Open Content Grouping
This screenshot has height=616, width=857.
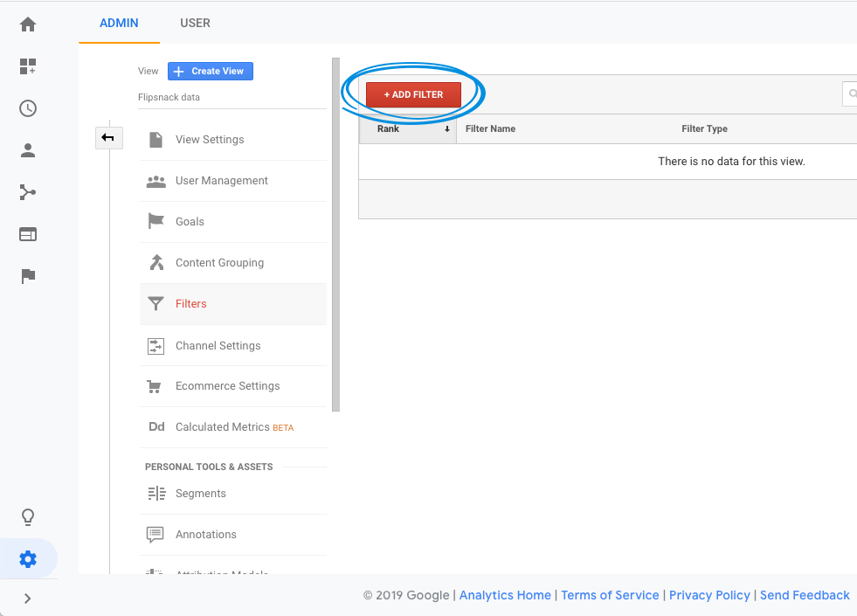[233, 262]
